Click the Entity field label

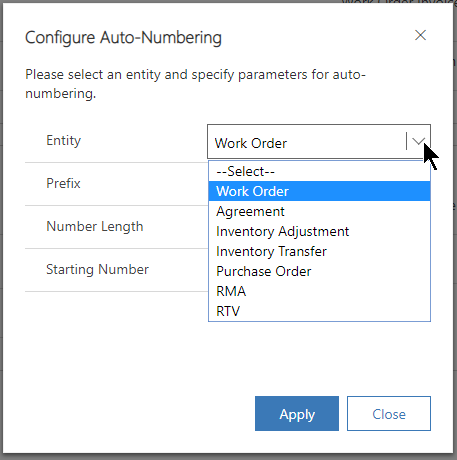(63, 141)
